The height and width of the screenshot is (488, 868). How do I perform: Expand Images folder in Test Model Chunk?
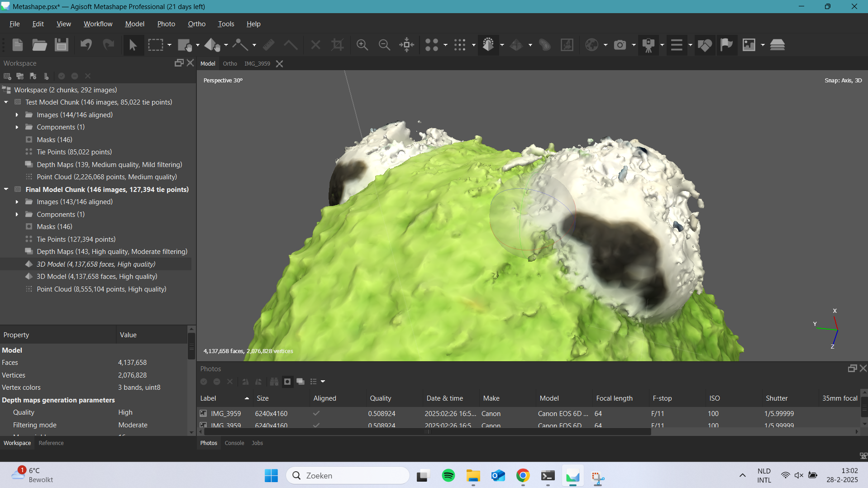coord(17,115)
